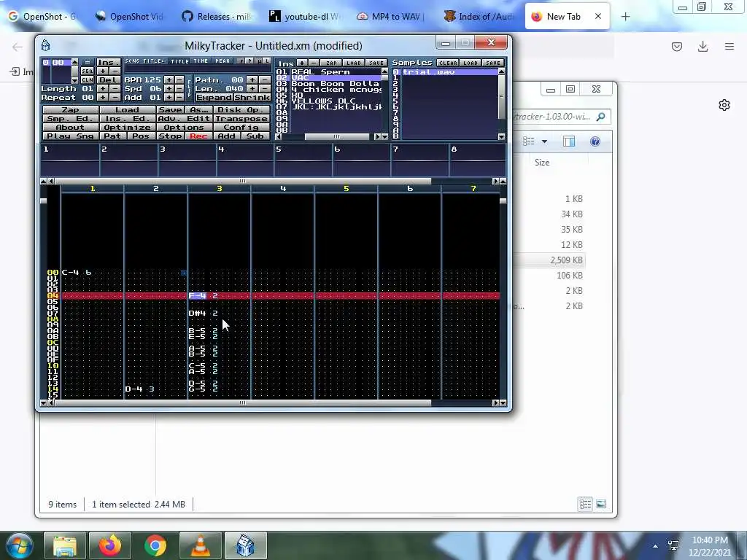747x560 pixels.
Task: Click the FLIP vertical button
Action: click(189, 89)
